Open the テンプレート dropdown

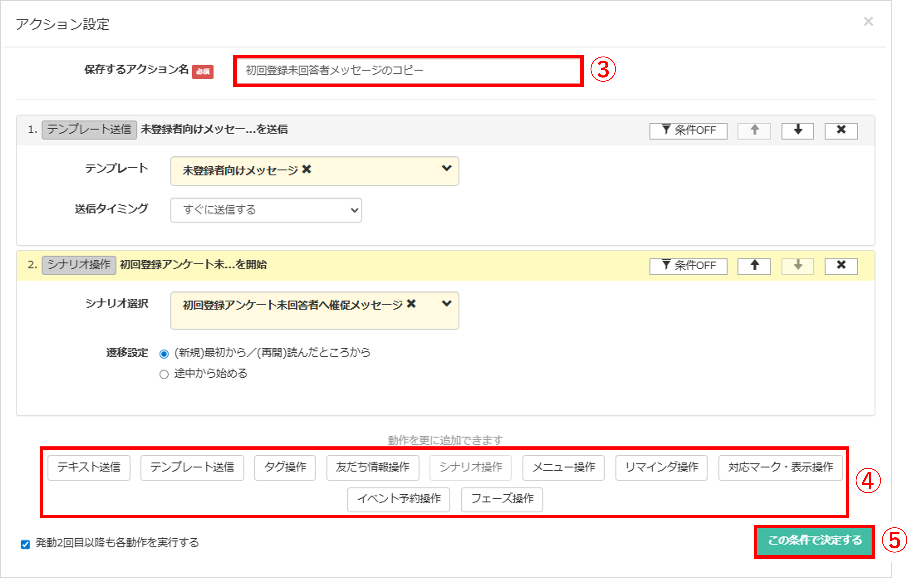(446, 169)
